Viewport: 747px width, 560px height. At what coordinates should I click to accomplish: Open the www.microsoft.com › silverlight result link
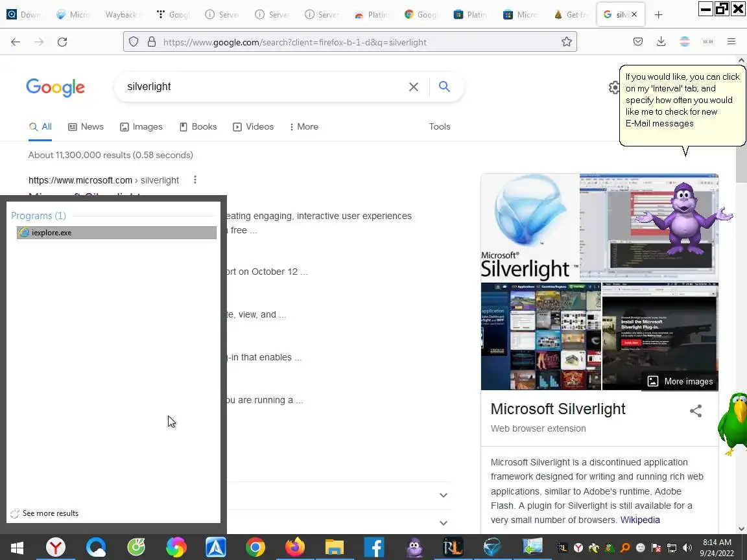[x=103, y=180]
